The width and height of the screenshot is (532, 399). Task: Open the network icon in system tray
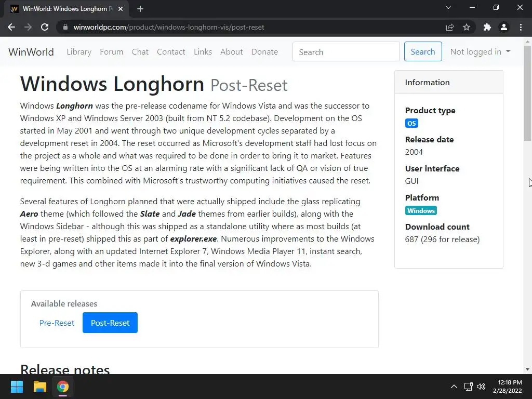pyautogui.click(x=469, y=387)
